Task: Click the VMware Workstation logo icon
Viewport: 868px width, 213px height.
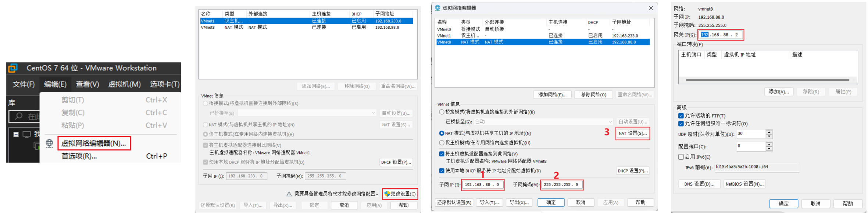Action: pos(13,68)
